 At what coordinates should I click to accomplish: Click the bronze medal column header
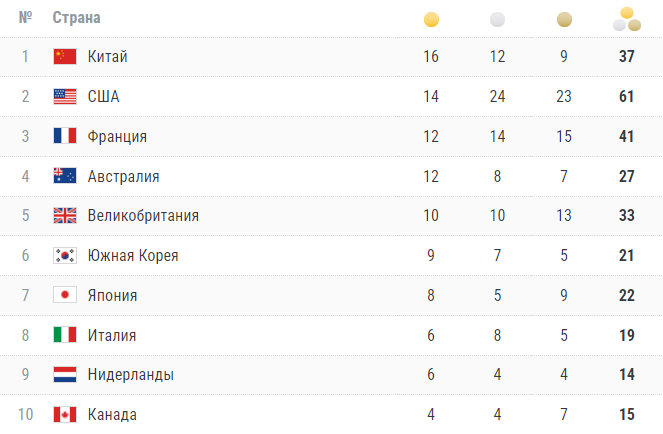564,19
